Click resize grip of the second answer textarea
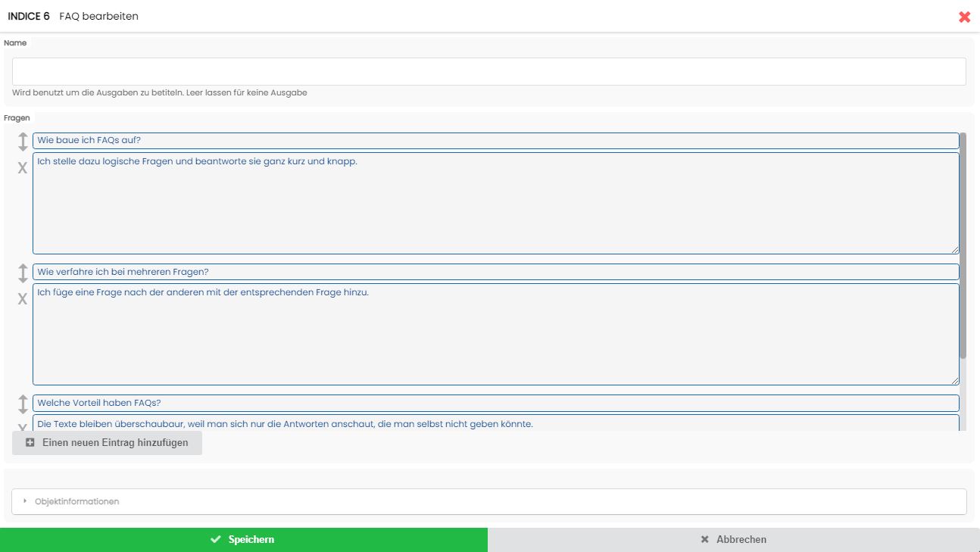The image size is (980, 552). (x=955, y=381)
